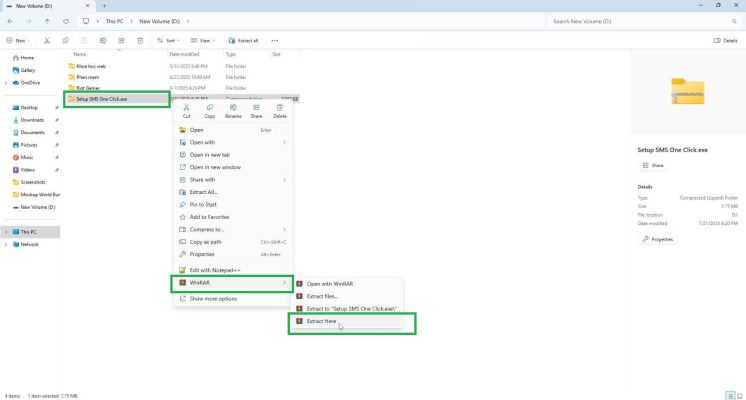The height and width of the screenshot is (400, 746).
Task: Open the Sort dropdown in toolbar
Action: 169,40
